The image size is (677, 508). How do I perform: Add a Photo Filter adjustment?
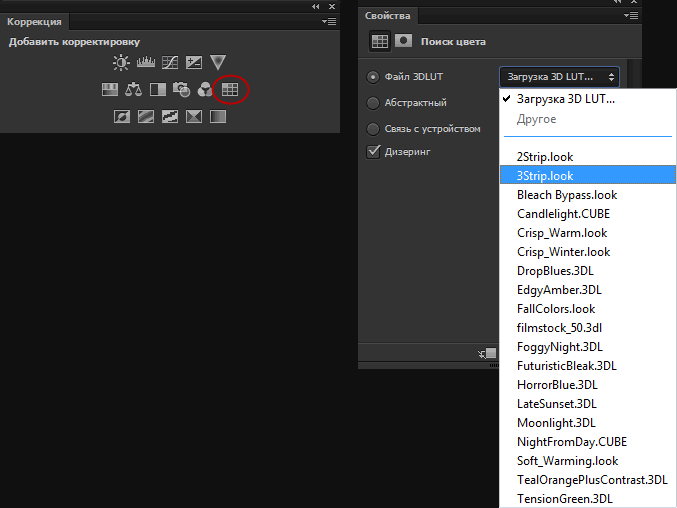(181, 90)
